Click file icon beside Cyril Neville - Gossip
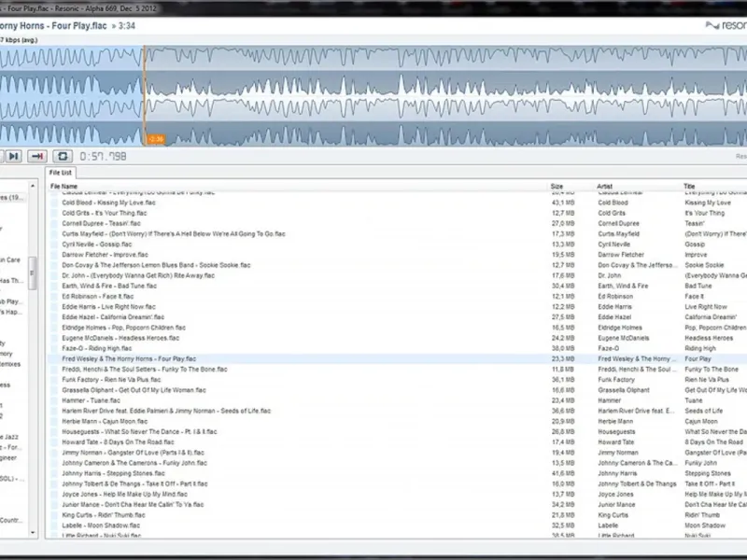The width and height of the screenshot is (747, 560). [x=54, y=245]
